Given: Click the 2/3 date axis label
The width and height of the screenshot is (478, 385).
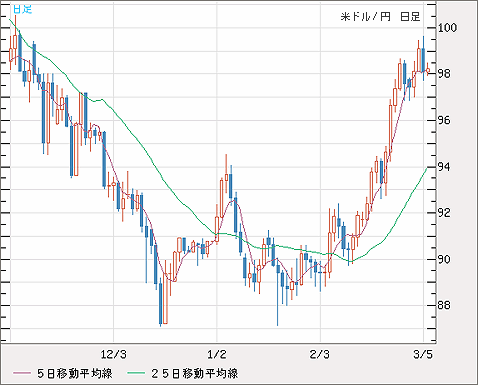Looking at the screenshot, I should [319, 354].
